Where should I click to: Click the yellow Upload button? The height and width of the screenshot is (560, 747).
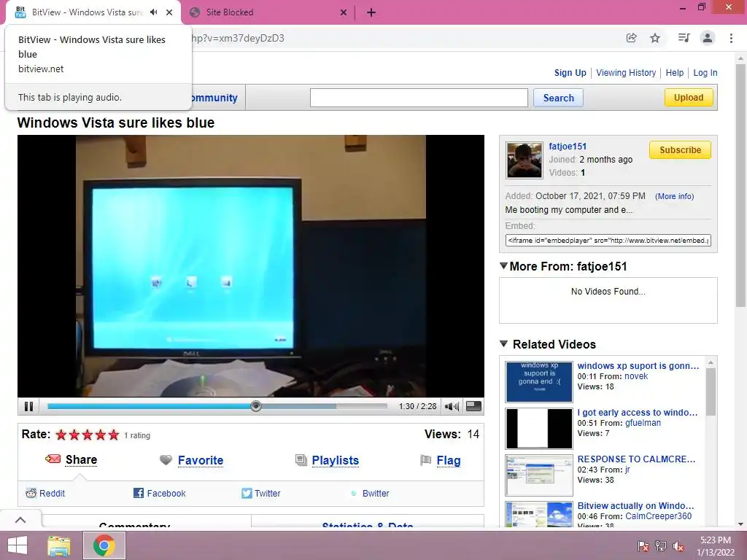(x=689, y=97)
